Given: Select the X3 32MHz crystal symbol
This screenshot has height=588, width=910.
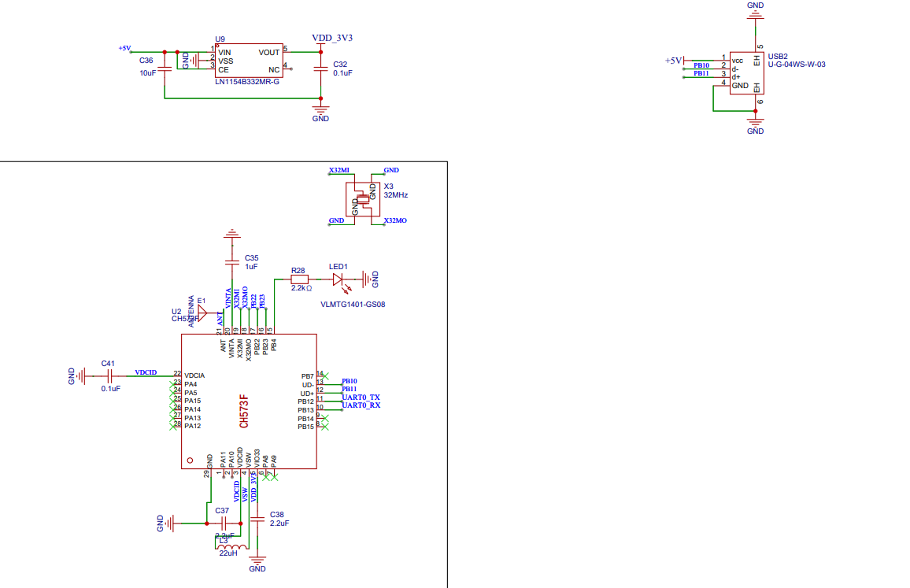Looking at the screenshot, I should click(363, 200).
